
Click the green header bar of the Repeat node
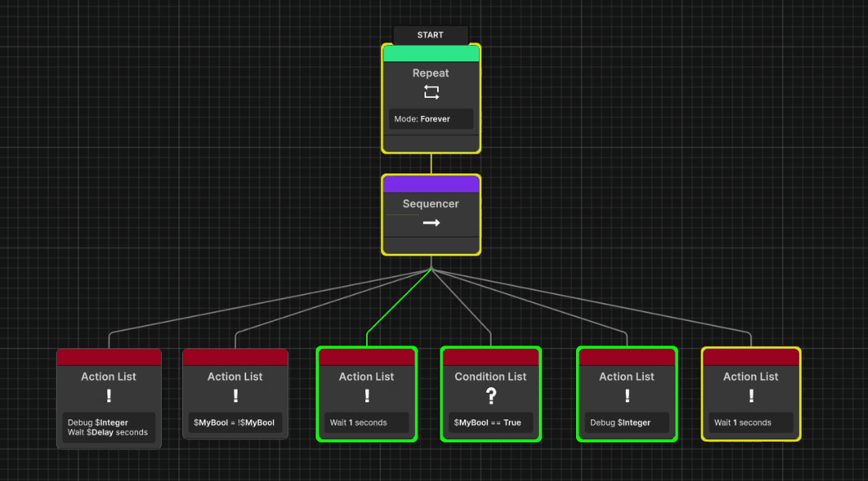point(431,53)
